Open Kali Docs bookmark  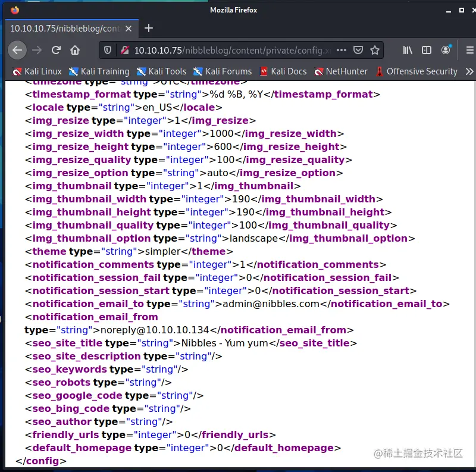(x=283, y=71)
